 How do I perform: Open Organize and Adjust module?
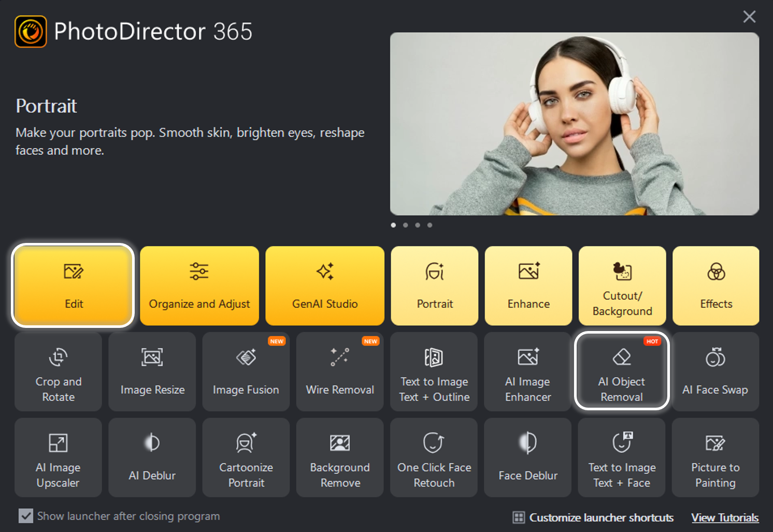coord(199,285)
